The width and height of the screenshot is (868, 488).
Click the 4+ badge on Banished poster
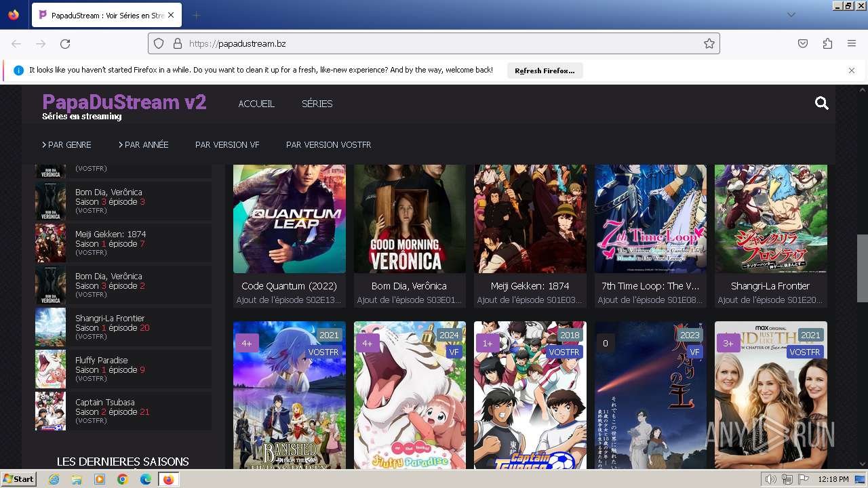coord(247,343)
